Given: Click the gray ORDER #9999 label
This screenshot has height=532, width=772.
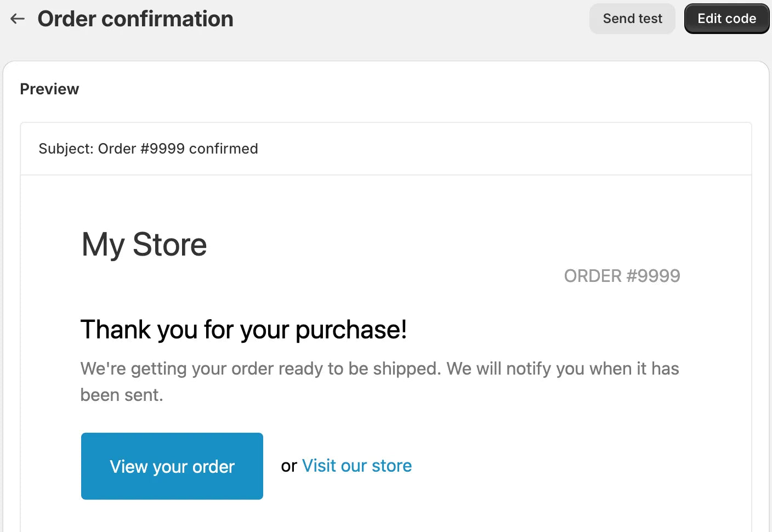Looking at the screenshot, I should (622, 276).
